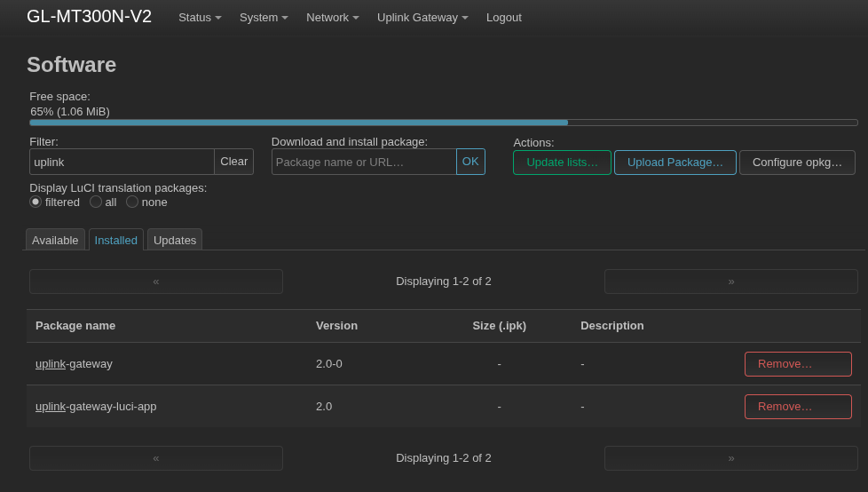Click the Software page heading

[71, 65]
